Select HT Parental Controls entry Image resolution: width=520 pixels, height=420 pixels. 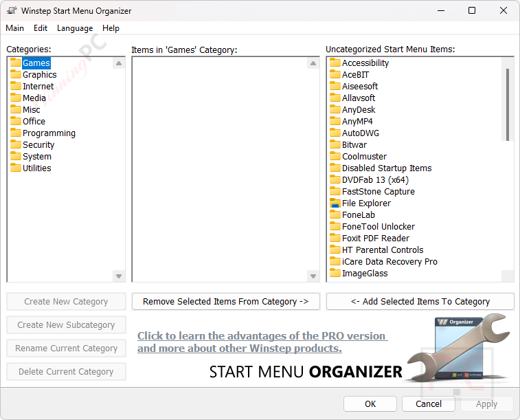coord(383,250)
